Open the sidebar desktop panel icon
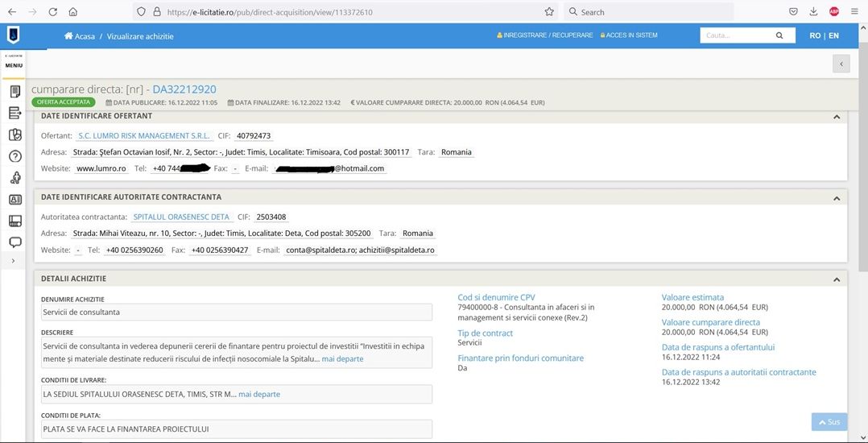868x443 pixels. pos(15,221)
